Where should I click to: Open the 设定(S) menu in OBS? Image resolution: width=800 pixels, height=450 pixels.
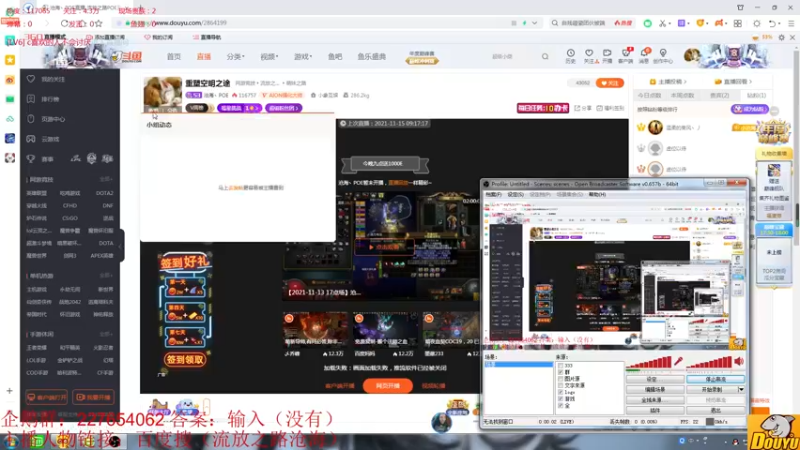tap(516, 194)
